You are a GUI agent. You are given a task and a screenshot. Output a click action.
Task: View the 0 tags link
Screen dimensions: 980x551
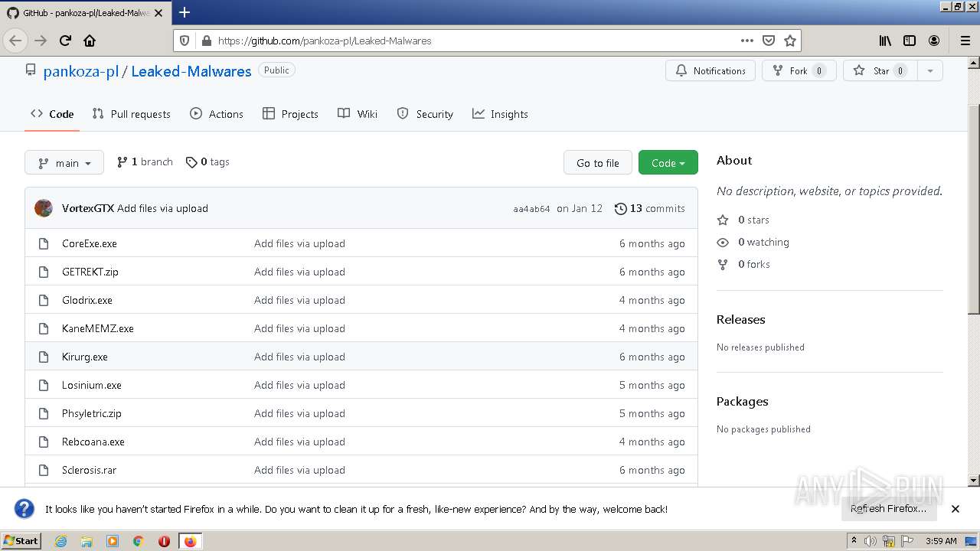click(x=207, y=162)
